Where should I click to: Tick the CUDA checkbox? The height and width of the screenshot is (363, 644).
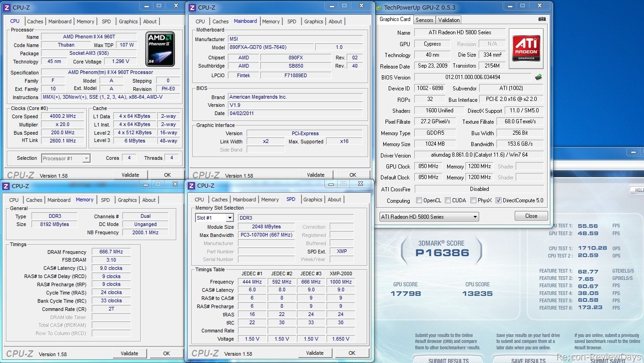448,200
